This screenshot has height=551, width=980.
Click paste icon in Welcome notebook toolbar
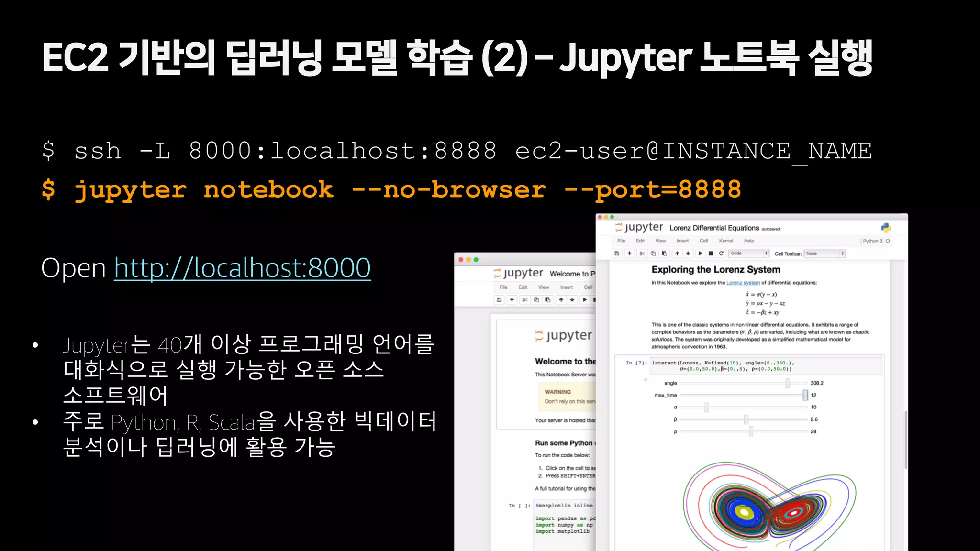(548, 300)
